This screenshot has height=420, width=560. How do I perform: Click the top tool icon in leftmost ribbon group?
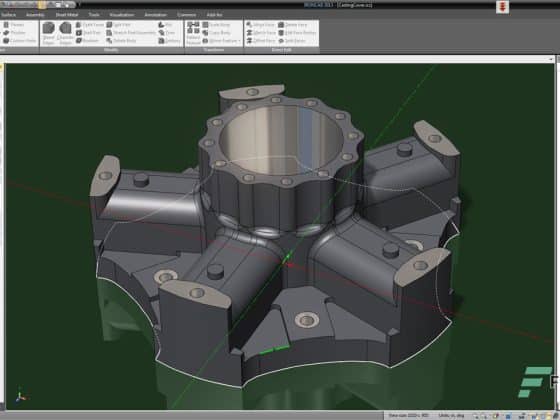pos(6,25)
